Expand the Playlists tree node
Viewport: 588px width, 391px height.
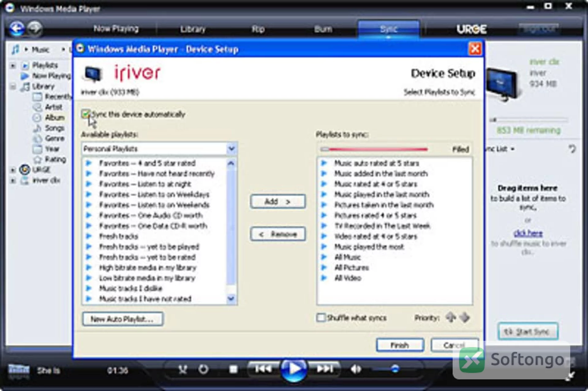tap(13, 65)
